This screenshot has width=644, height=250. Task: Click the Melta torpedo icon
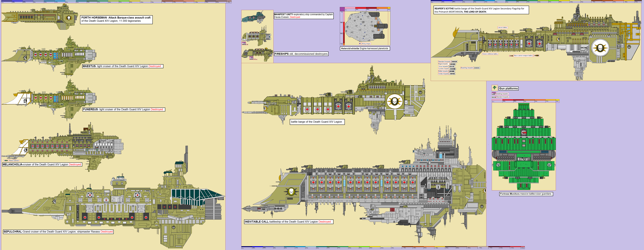(x=452, y=71)
